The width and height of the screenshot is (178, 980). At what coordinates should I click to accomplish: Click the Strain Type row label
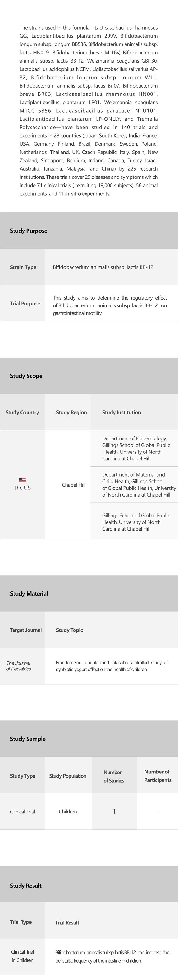click(x=23, y=267)
